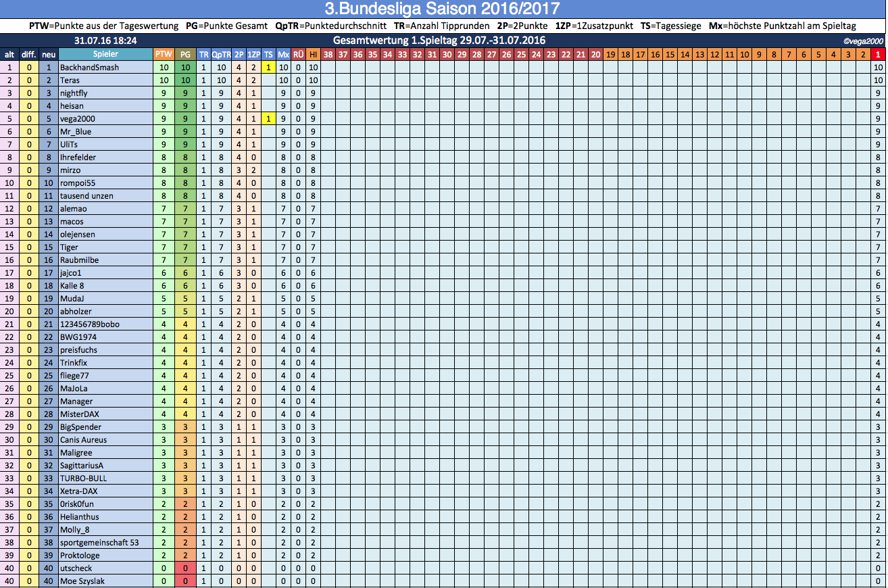The image size is (888, 588).
Task: Click player name 'jajco1'
Action: pyautogui.click(x=72, y=273)
